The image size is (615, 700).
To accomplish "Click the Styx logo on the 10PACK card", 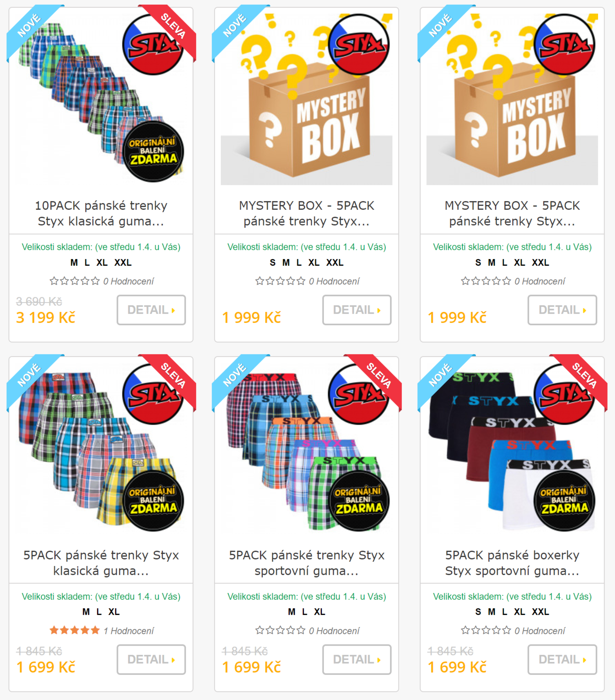I will (x=153, y=45).
